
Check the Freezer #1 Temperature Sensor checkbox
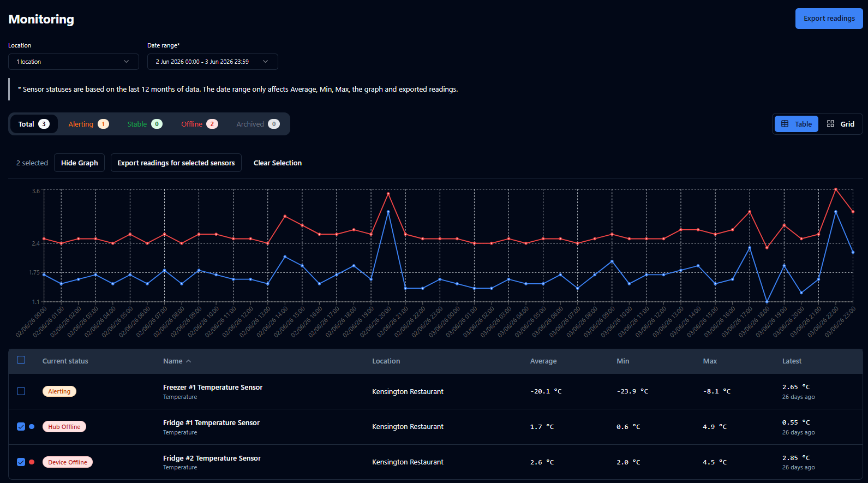[x=21, y=391]
